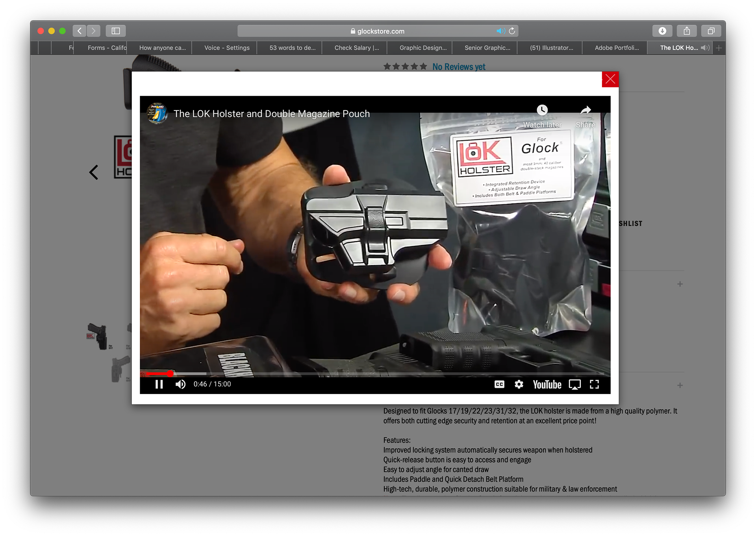Expand lower plus section on product page

click(x=680, y=385)
